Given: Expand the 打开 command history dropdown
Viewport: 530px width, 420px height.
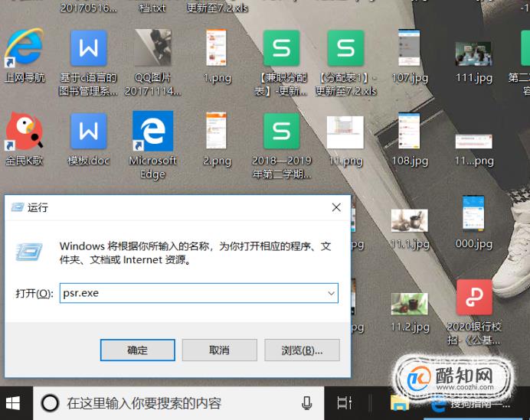Looking at the screenshot, I should tap(331, 293).
